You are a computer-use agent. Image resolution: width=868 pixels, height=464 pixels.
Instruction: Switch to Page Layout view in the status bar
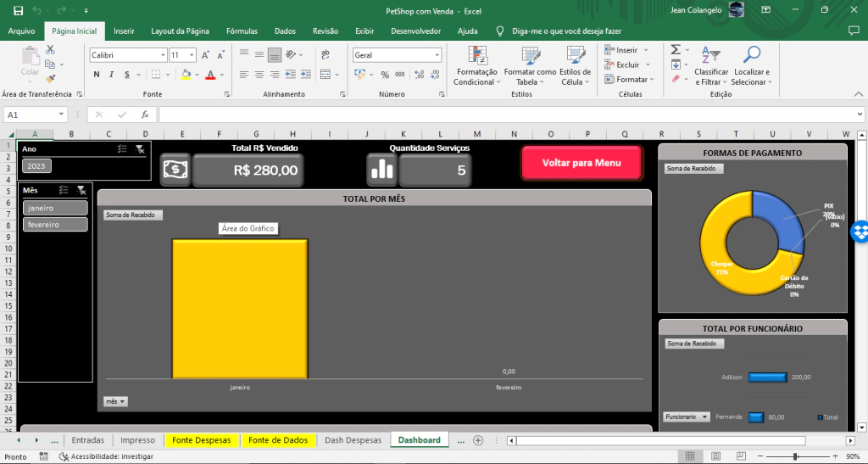717,456
